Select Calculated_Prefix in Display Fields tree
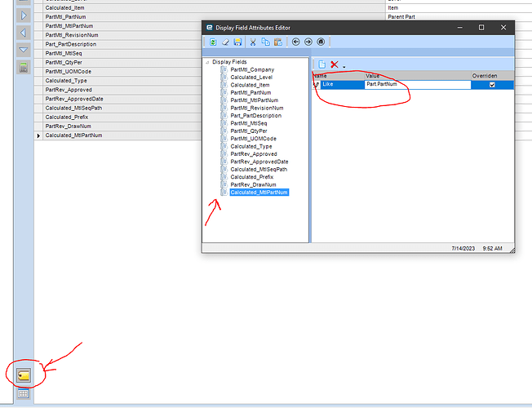 (x=252, y=177)
